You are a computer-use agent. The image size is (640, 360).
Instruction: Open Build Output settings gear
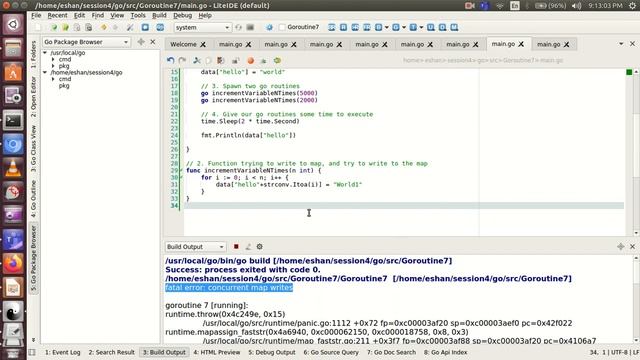[x=260, y=247]
